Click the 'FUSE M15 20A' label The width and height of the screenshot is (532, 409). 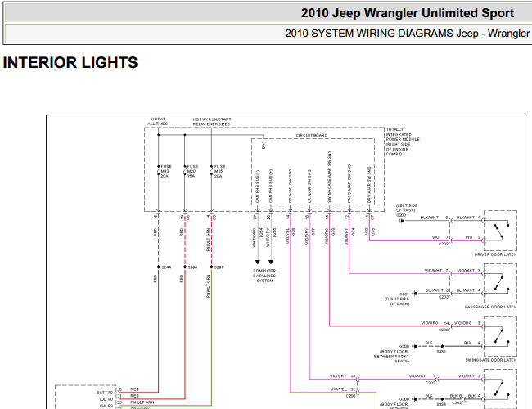(219, 171)
